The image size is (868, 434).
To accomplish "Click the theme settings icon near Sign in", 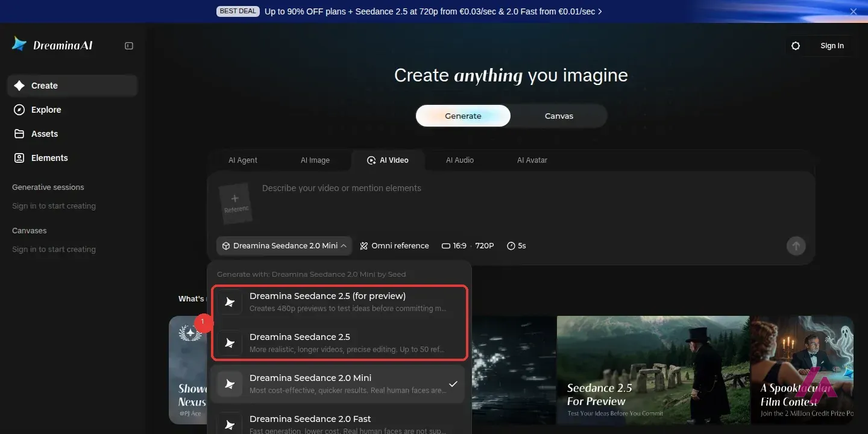I will (x=796, y=46).
